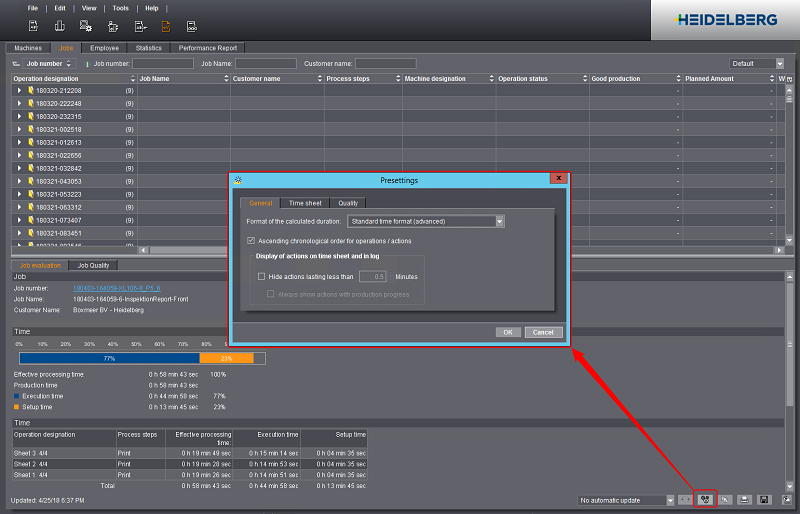Click the gear settings icon in top toolbar

click(86, 25)
